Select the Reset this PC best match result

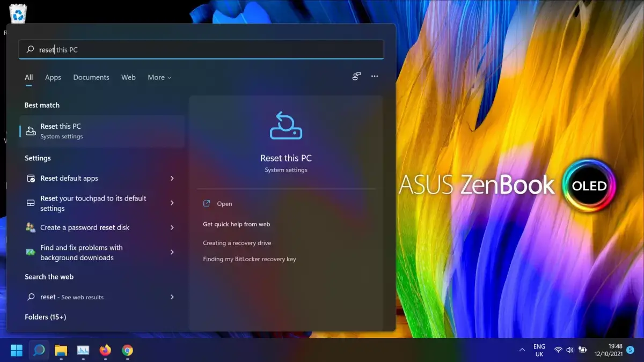(102, 131)
